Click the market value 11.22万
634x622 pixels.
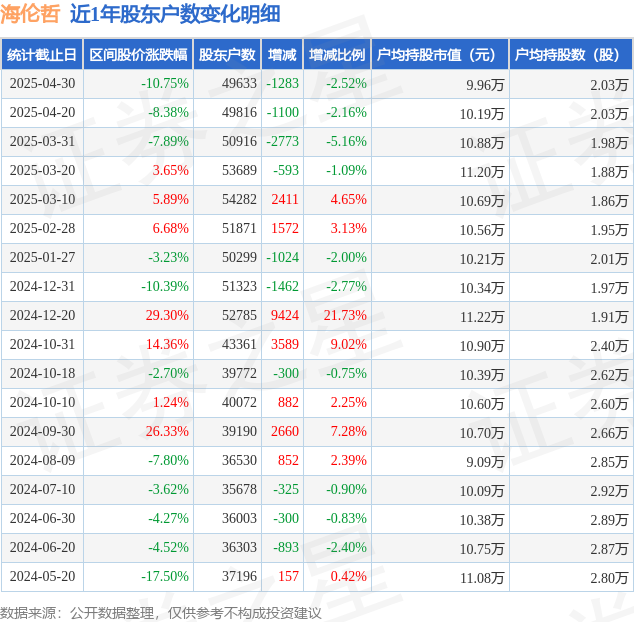pos(482,317)
